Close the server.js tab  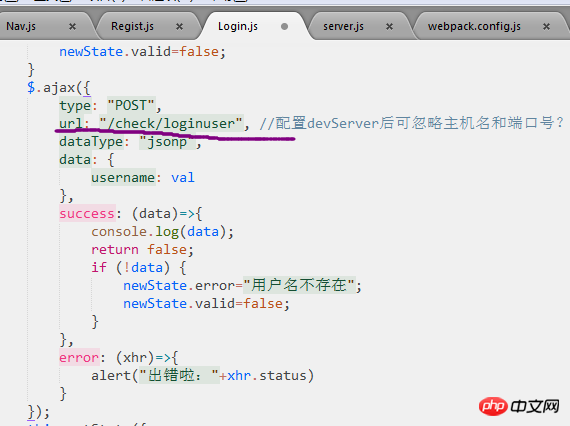(x=389, y=27)
